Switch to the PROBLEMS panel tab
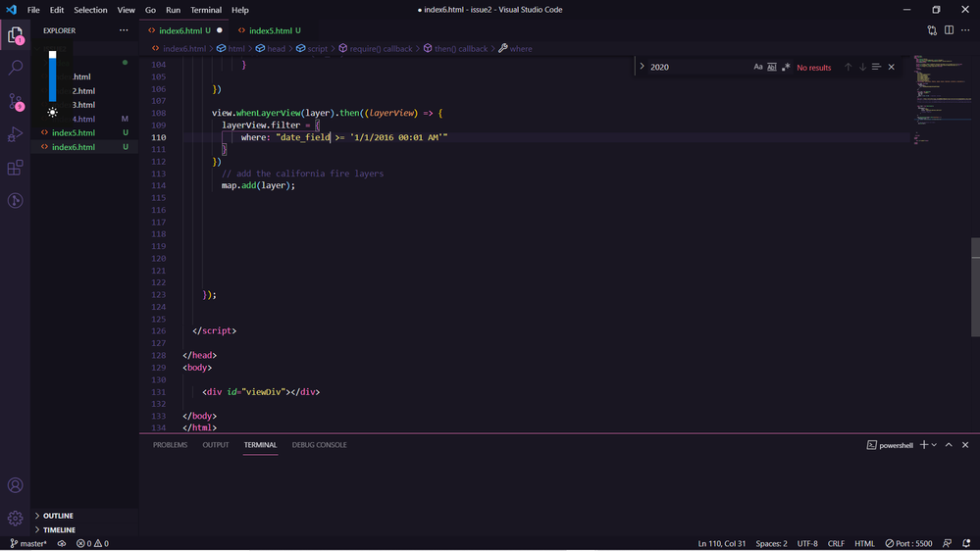The image size is (980, 551). pyautogui.click(x=170, y=445)
